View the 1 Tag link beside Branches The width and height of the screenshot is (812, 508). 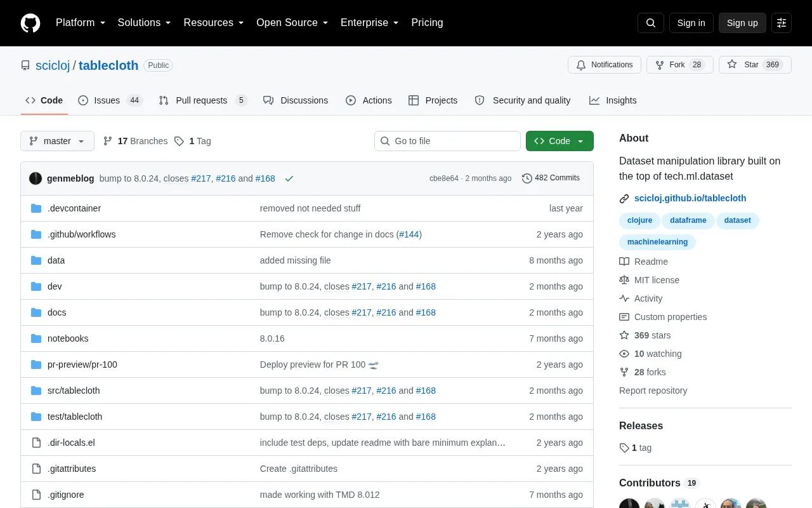pos(193,141)
